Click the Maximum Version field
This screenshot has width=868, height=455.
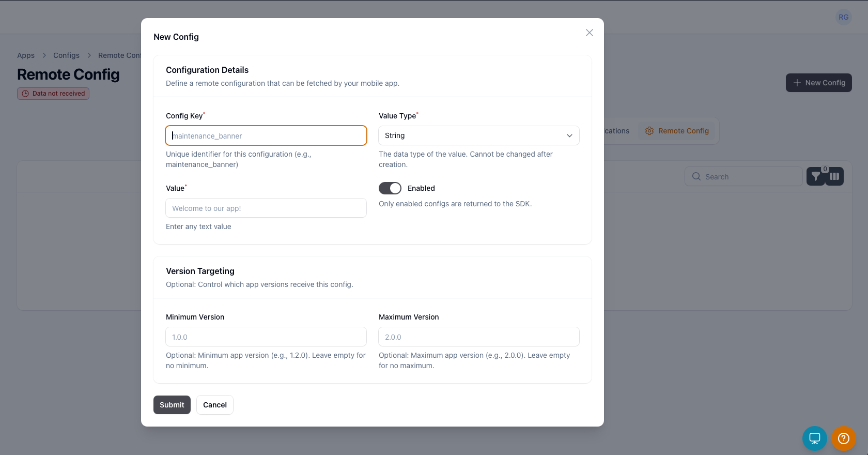(x=479, y=337)
